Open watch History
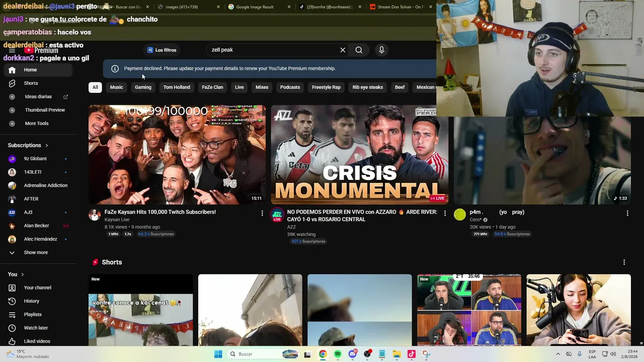This screenshot has width=644, height=362. pyautogui.click(x=39, y=301)
